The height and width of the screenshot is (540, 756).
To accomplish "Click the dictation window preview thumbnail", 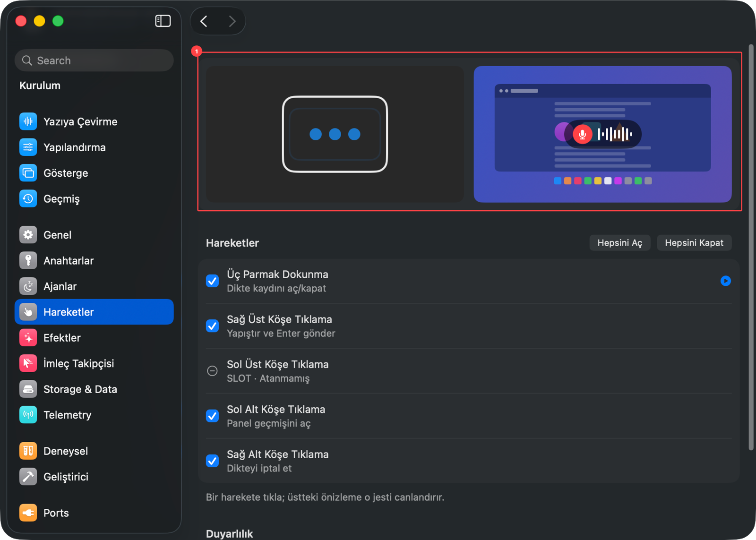I will tap(602, 134).
